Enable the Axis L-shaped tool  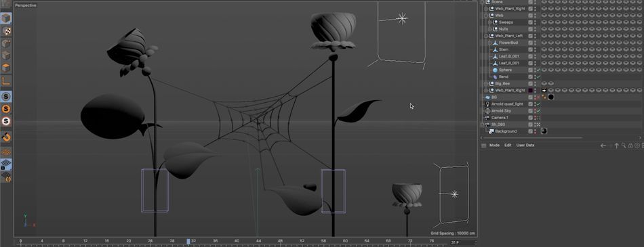[5, 81]
